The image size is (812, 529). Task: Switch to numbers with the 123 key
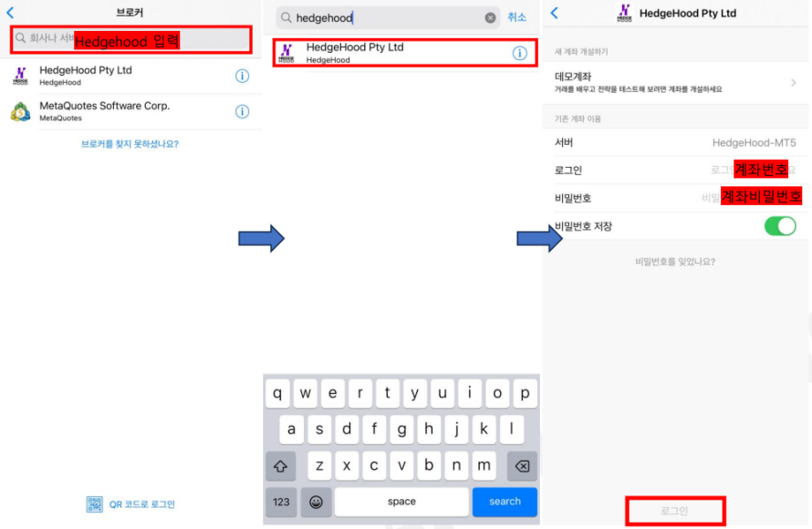tap(281, 502)
